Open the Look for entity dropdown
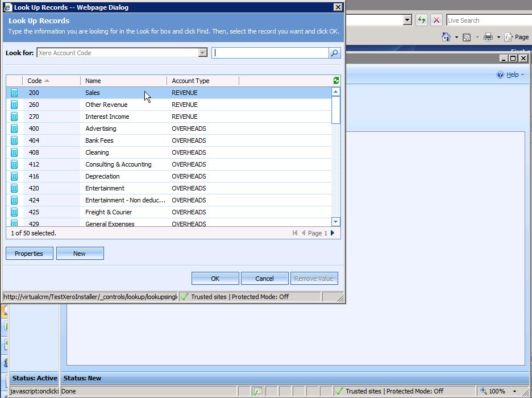The image size is (532, 398). click(202, 52)
